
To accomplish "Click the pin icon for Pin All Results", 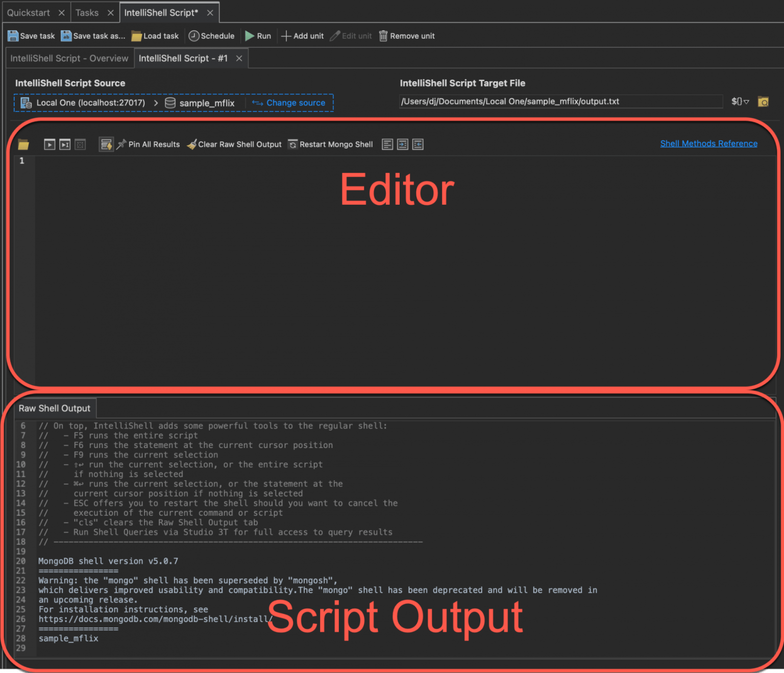I will point(121,145).
